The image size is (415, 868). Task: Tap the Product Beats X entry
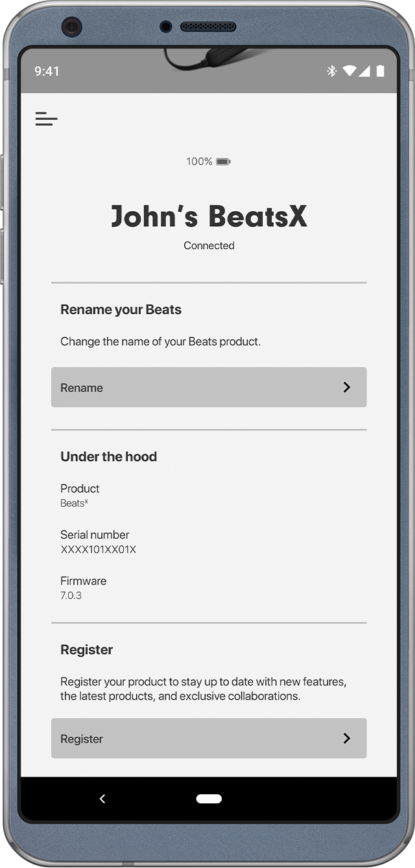click(x=80, y=496)
